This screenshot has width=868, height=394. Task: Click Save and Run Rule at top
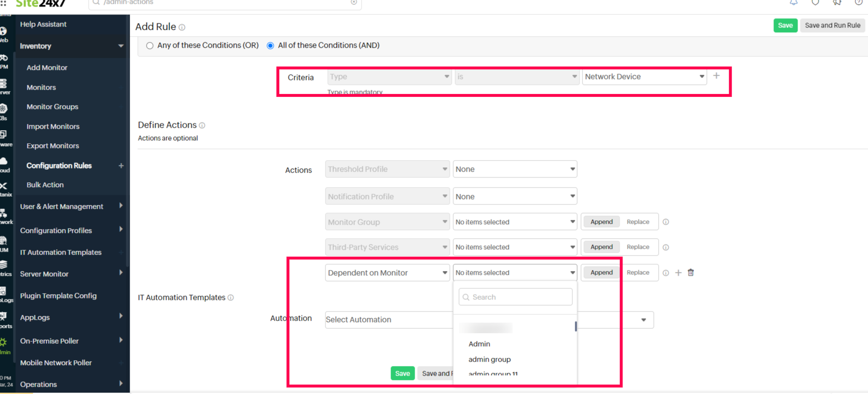(832, 26)
